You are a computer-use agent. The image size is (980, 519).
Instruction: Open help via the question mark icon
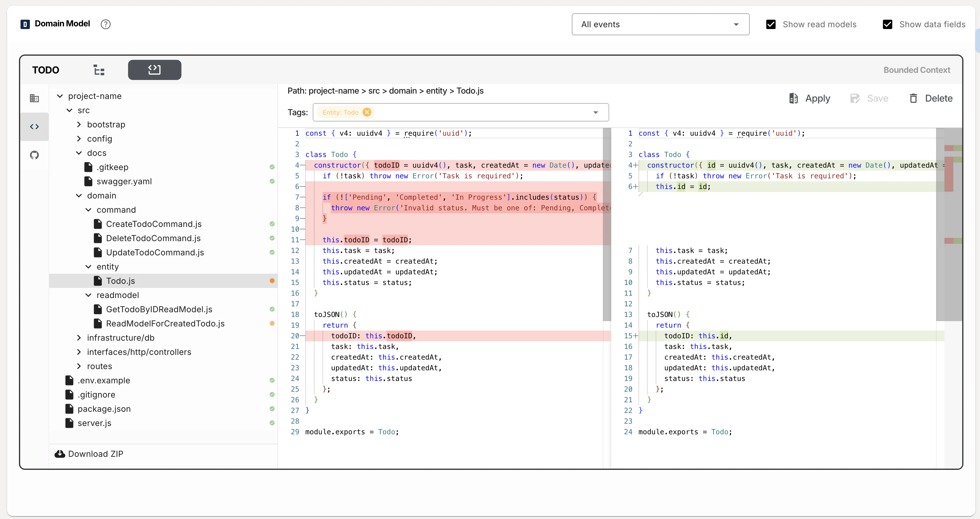pos(105,24)
